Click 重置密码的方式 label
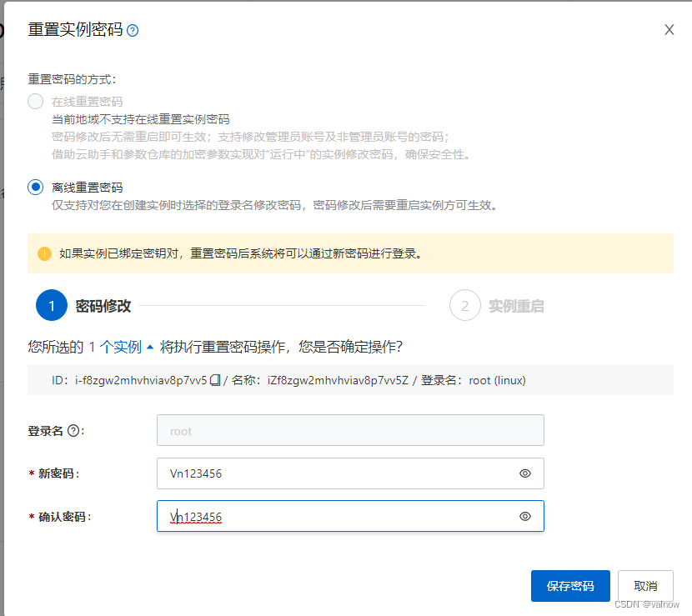This screenshot has height=616, width=692. click(72, 79)
